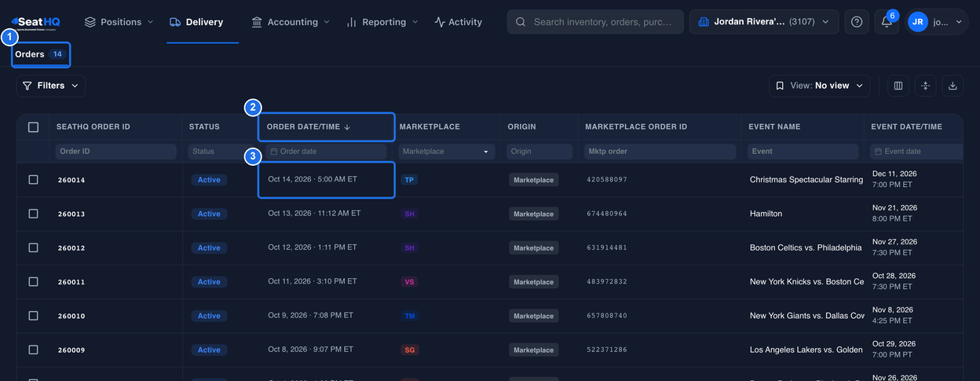Open the Jordan Rivera account switcher
This screenshot has height=381, width=980.
point(764,22)
